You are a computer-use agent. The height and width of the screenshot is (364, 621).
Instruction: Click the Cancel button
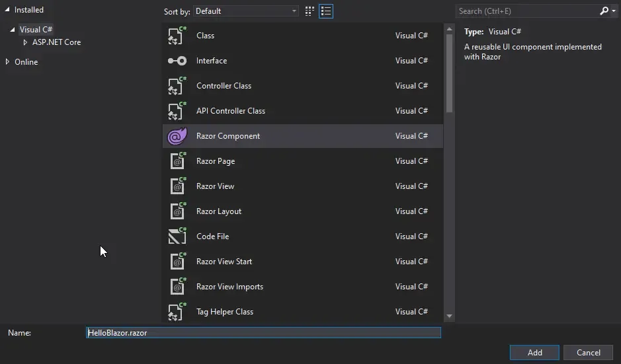coord(588,353)
